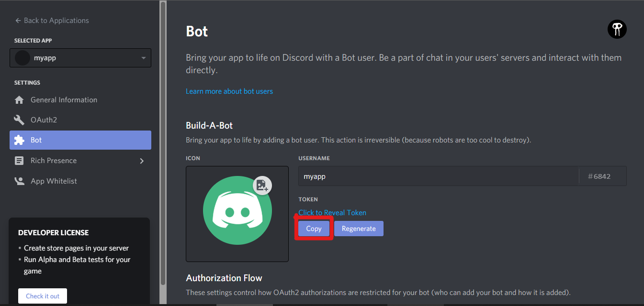Click the OAuth2 wrench icon
Image resolution: width=644 pixels, height=306 pixels.
pyautogui.click(x=19, y=120)
